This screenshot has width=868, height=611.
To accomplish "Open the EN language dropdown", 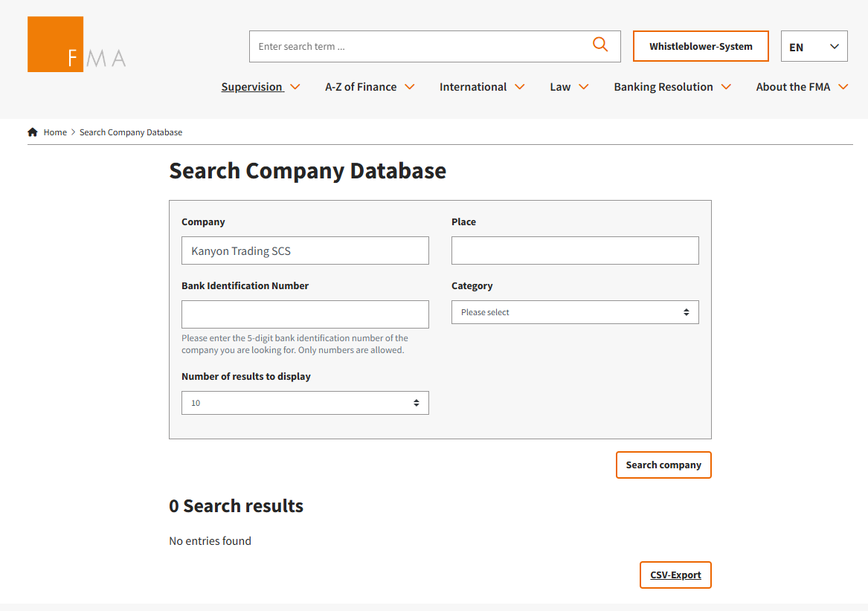I will point(814,46).
